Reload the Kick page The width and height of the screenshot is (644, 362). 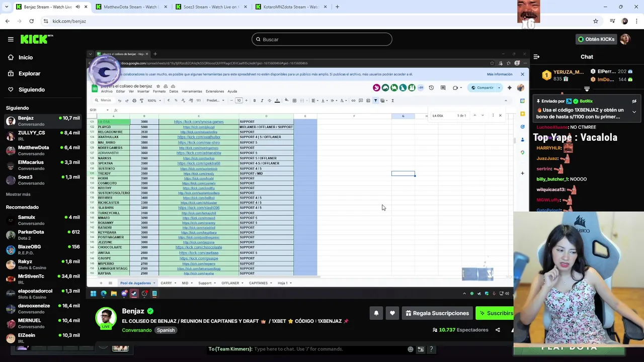pyautogui.click(x=31, y=21)
